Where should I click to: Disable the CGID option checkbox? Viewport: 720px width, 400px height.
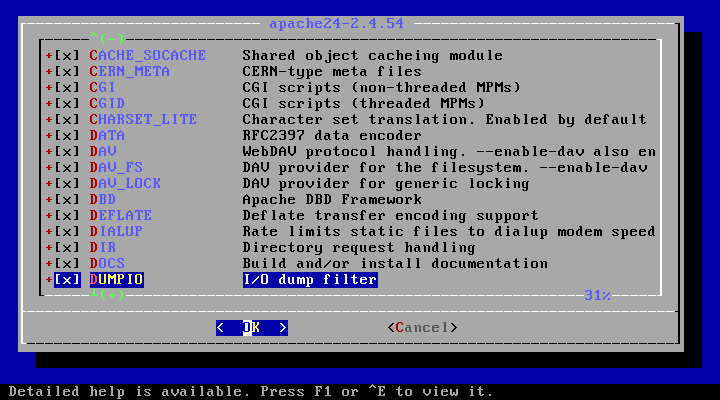(x=67, y=103)
